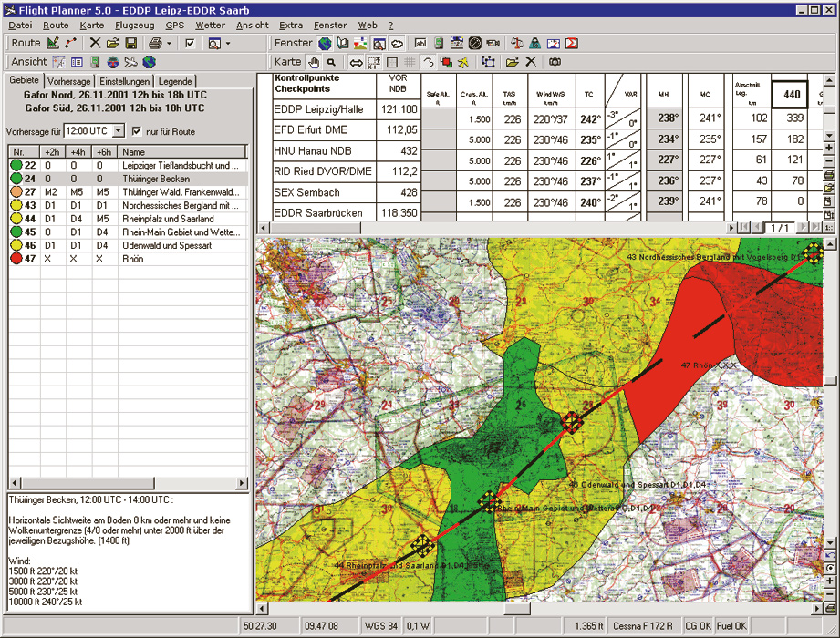Screen dimensions: 840x638
Task: Open the Datei menu
Action: pyautogui.click(x=20, y=26)
